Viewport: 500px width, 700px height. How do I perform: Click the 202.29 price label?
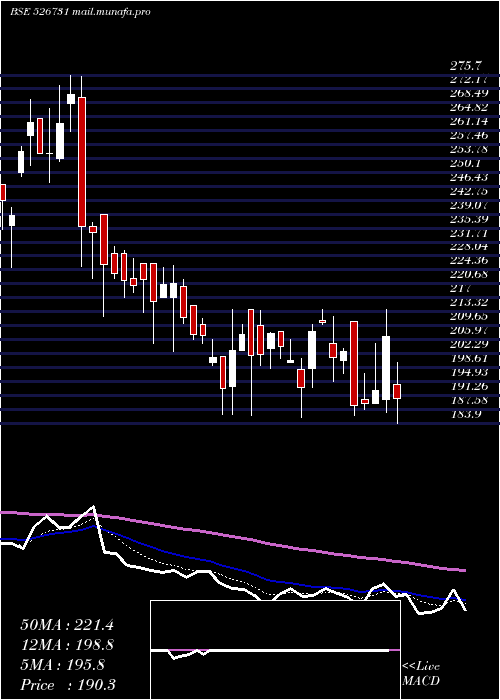pyautogui.click(x=469, y=344)
